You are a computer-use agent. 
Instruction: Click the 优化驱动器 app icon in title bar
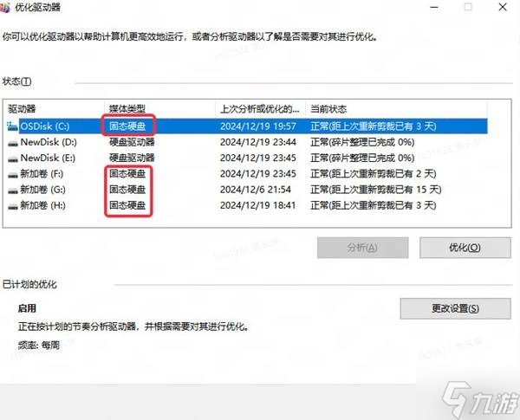[x=4, y=7]
